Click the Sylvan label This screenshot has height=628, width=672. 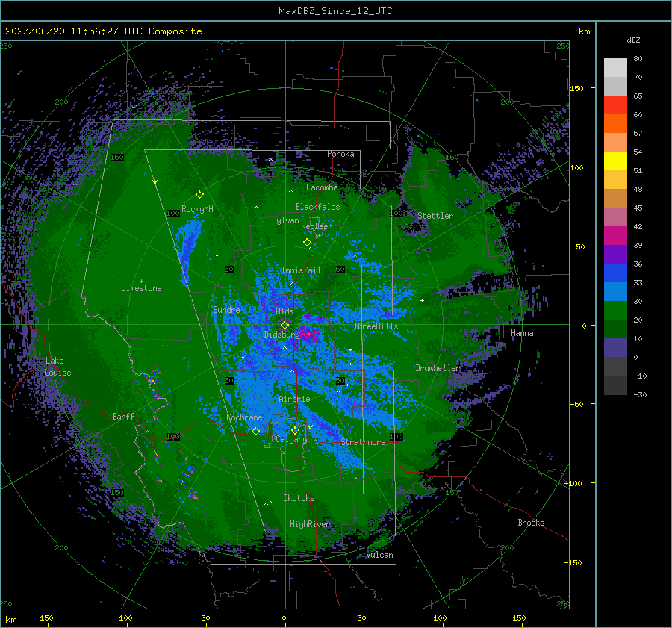point(285,220)
